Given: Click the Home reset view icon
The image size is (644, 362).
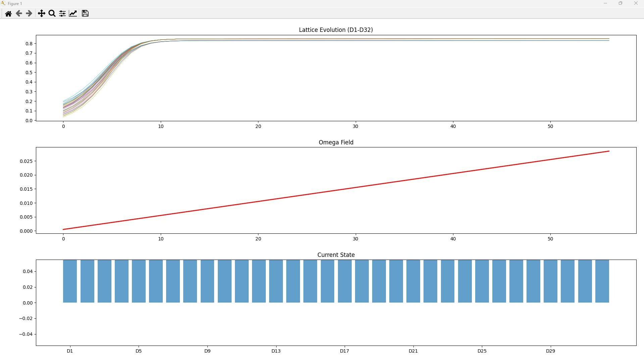Looking at the screenshot, I should [8, 13].
